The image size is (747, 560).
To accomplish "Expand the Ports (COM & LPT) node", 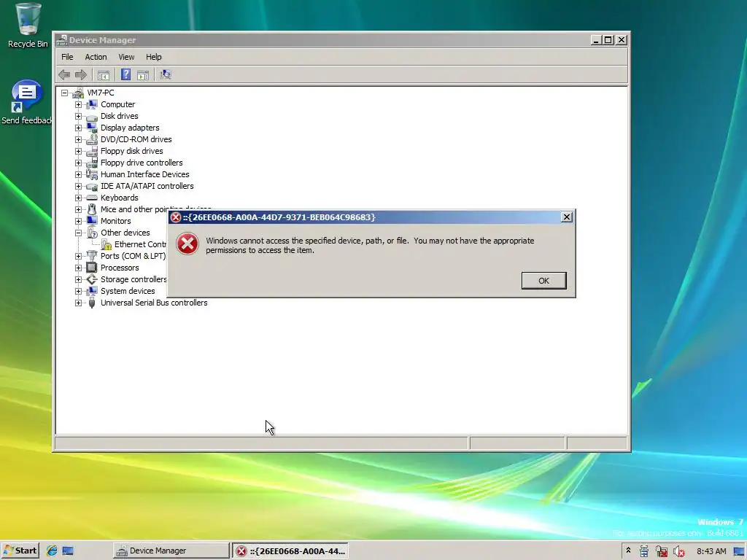I will point(78,256).
